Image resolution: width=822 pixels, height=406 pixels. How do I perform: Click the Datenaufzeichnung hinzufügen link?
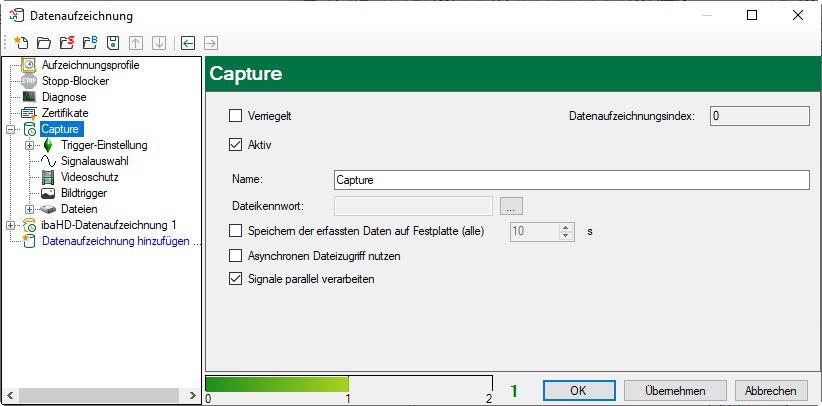(x=116, y=241)
